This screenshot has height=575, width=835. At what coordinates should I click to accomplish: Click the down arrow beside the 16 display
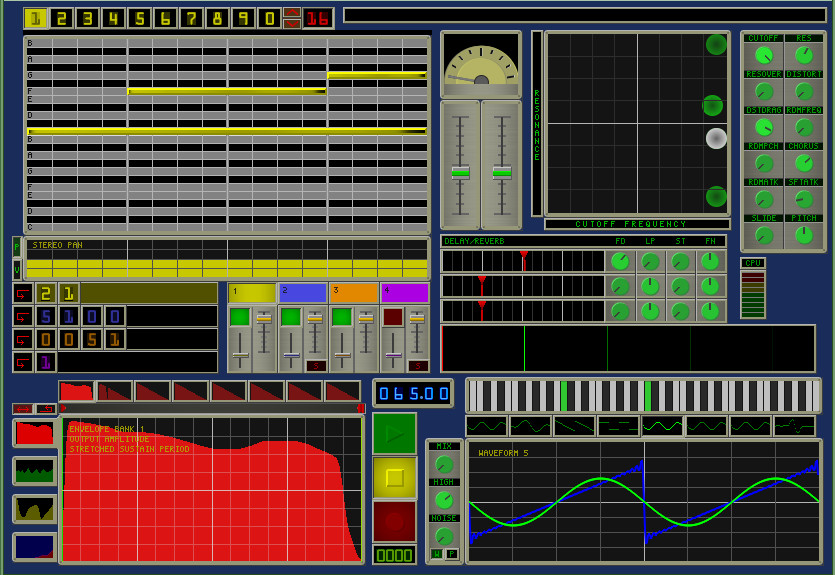tap(292, 24)
